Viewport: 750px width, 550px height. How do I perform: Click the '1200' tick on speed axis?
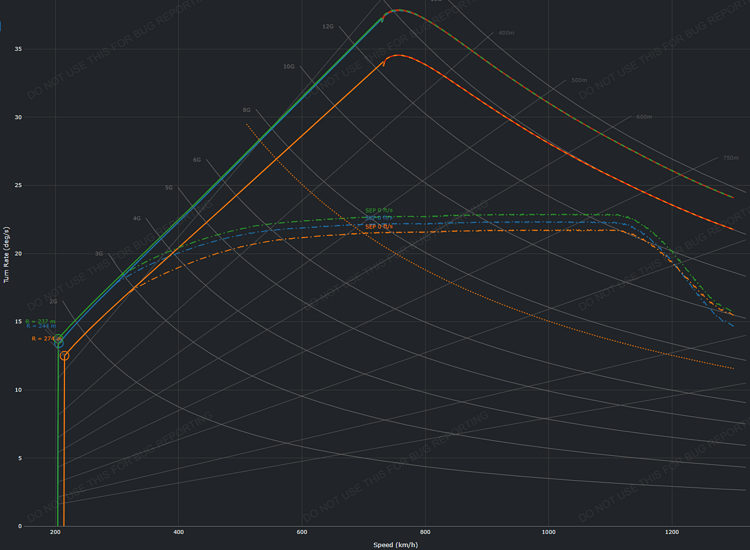(672, 532)
